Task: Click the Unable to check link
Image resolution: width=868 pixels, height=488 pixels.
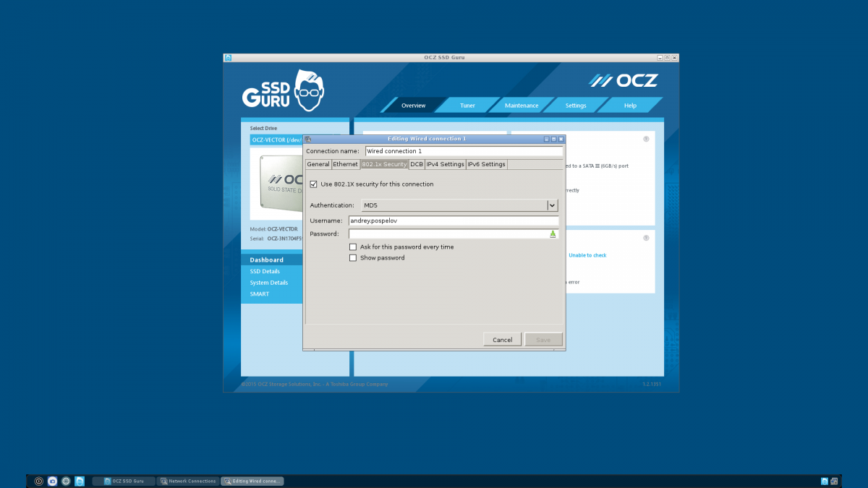Action: point(587,255)
